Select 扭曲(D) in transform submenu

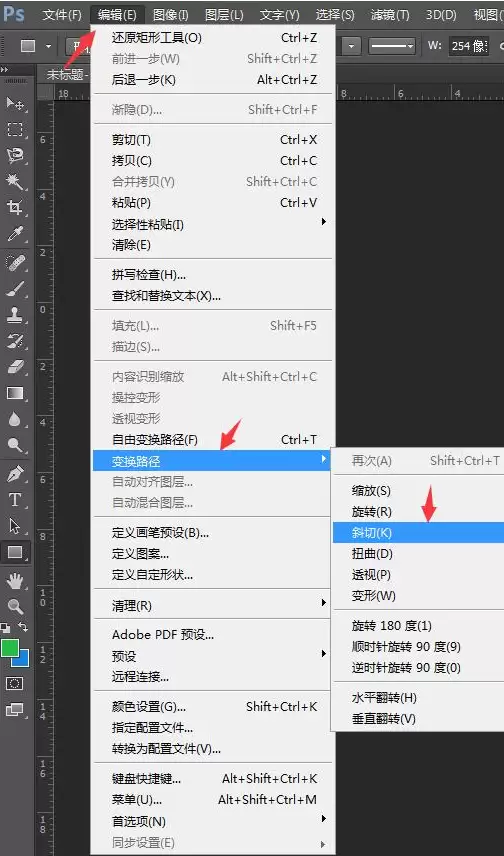pyautogui.click(x=418, y=554)
